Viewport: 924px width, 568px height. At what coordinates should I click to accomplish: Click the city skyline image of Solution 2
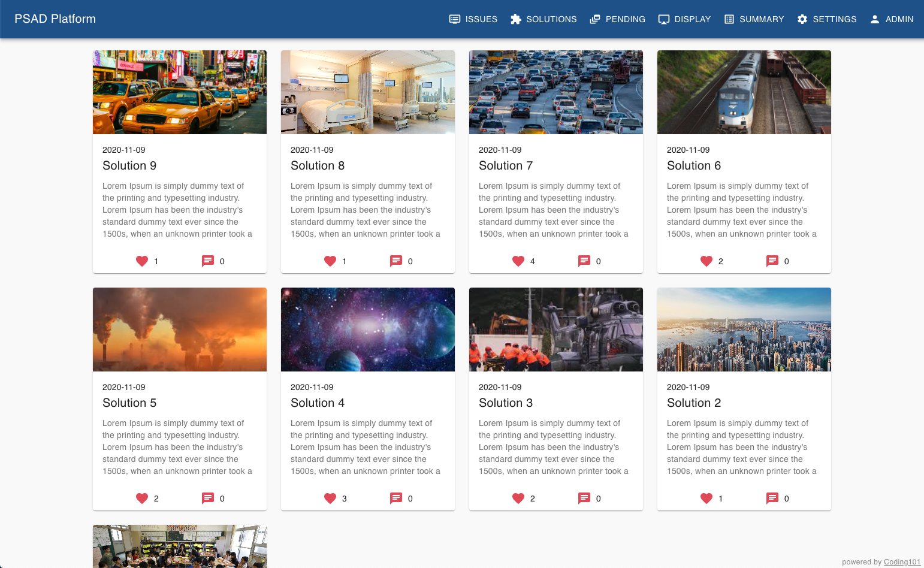pos(744,330)
